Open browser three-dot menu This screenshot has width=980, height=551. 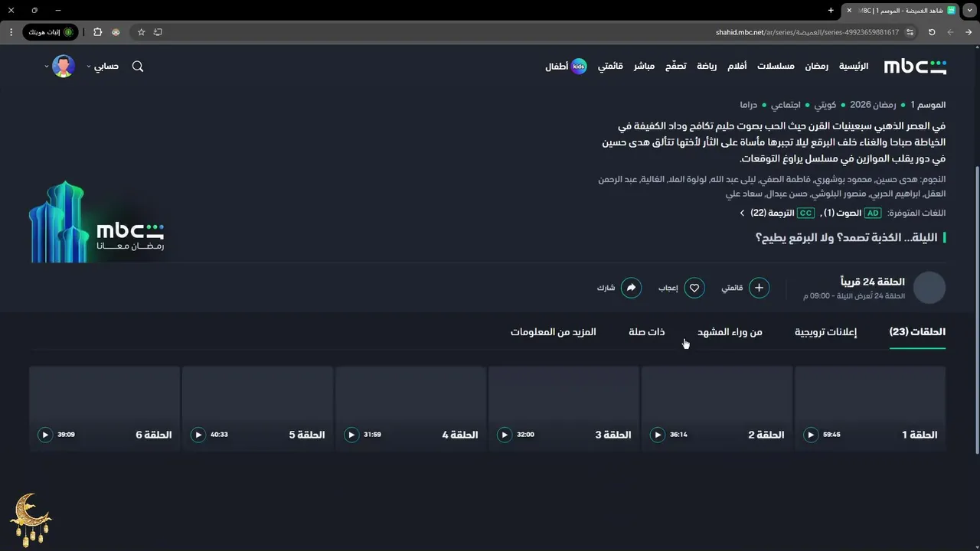(x=11, y=32)
